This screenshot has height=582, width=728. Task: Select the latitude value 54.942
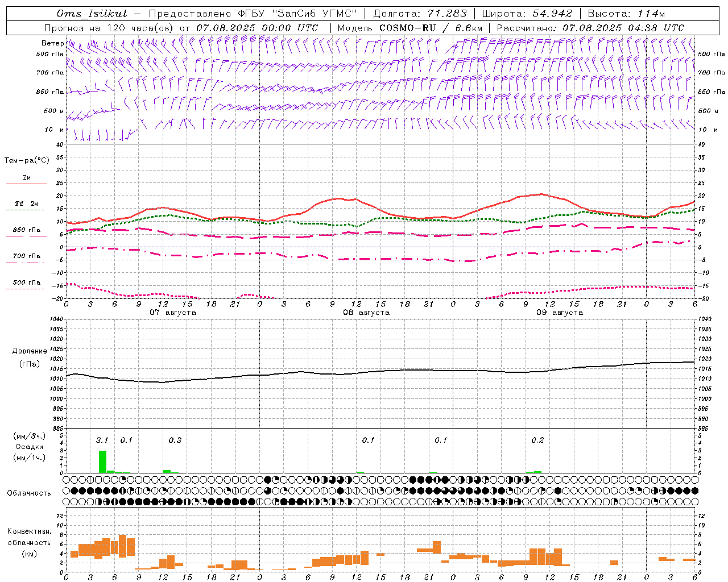(552, 13)
